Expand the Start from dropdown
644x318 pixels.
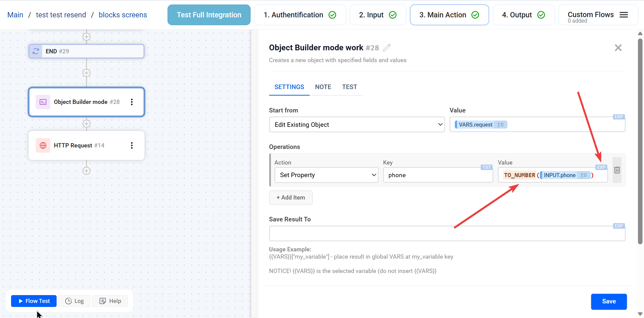tap(357, 125)
